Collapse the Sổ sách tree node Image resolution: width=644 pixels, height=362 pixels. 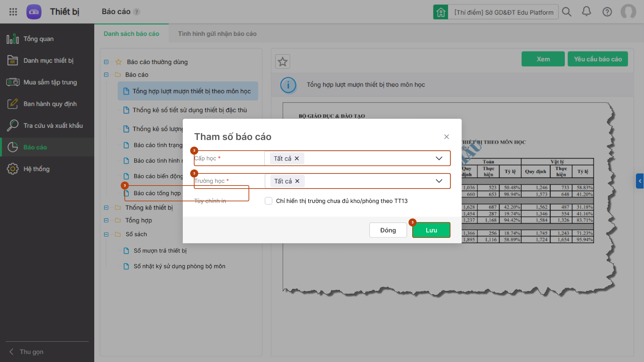(106, 234)
